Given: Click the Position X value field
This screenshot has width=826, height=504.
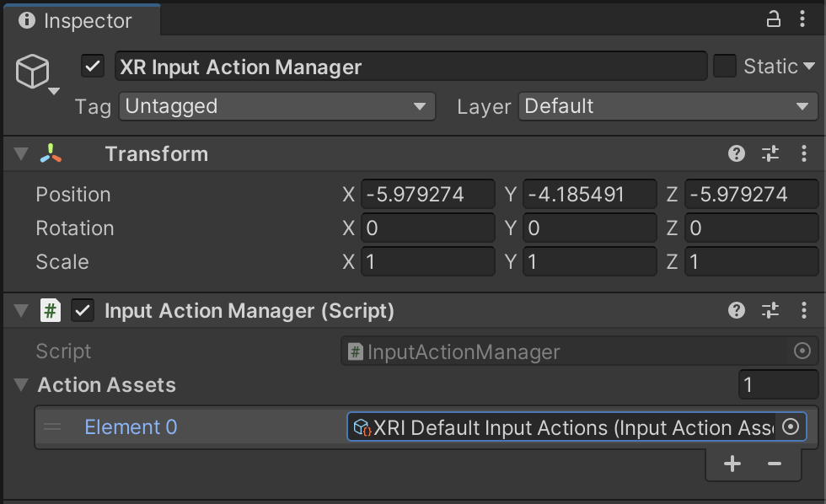Looking at the screenshot, I should coord(427,195).
